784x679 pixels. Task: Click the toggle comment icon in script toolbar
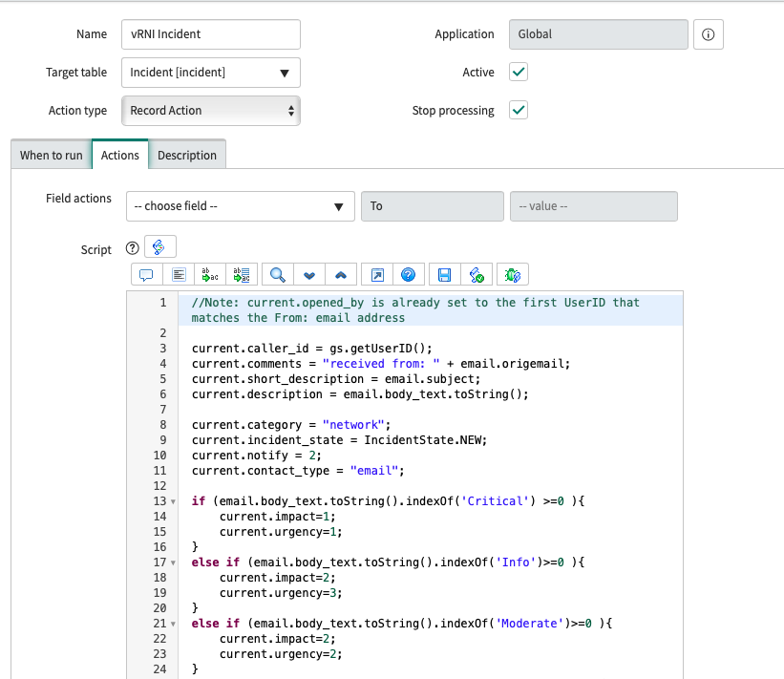pos(147,275)
